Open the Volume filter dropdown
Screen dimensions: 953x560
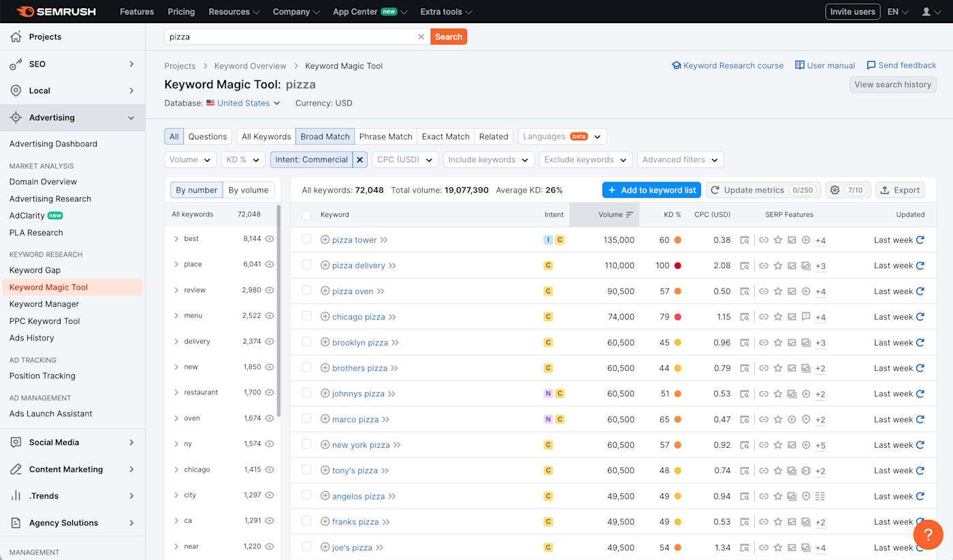click(x=191, y=160)
